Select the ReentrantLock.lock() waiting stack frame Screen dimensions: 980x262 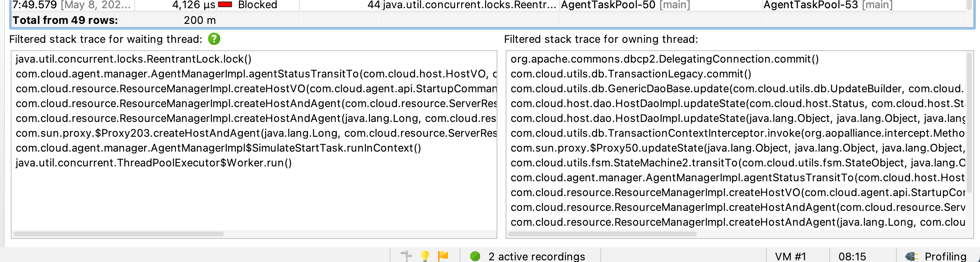(x=133, y=59)
